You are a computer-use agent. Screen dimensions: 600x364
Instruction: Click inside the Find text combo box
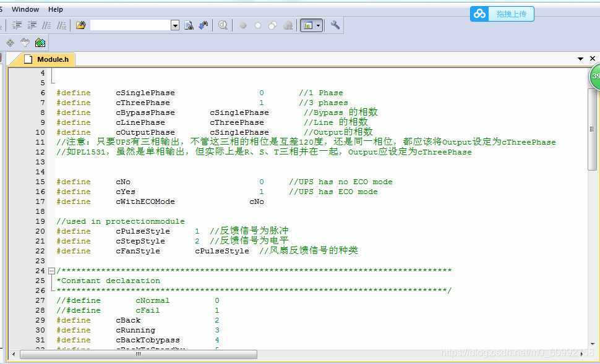click(x=131, y=25)
